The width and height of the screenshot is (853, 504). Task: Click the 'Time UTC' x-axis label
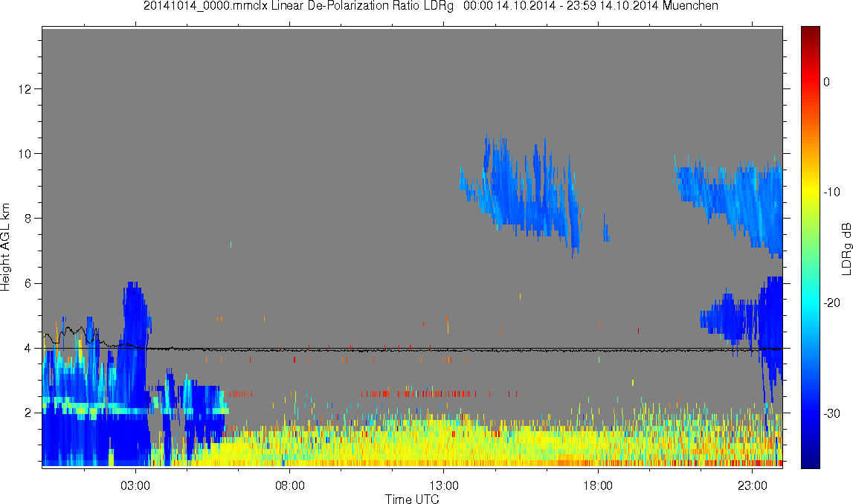pyautogui.click(x=412, y=499)
